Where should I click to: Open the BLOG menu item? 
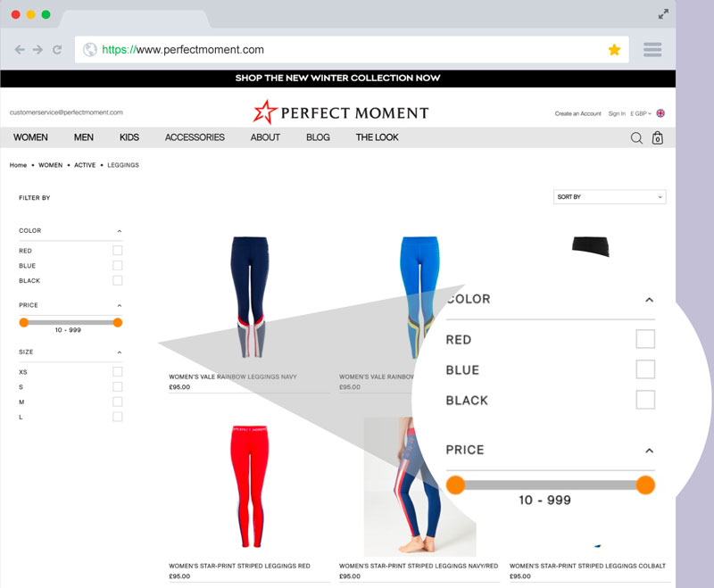(318, 137)
